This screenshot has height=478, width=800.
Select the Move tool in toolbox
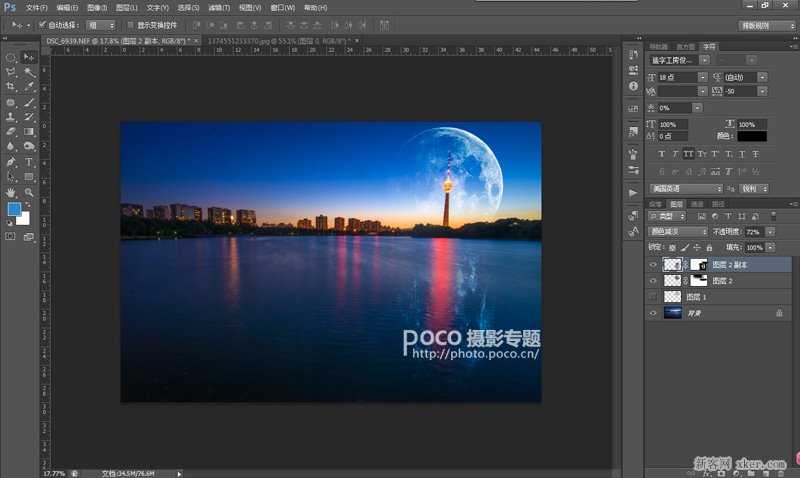pos(29,57)
